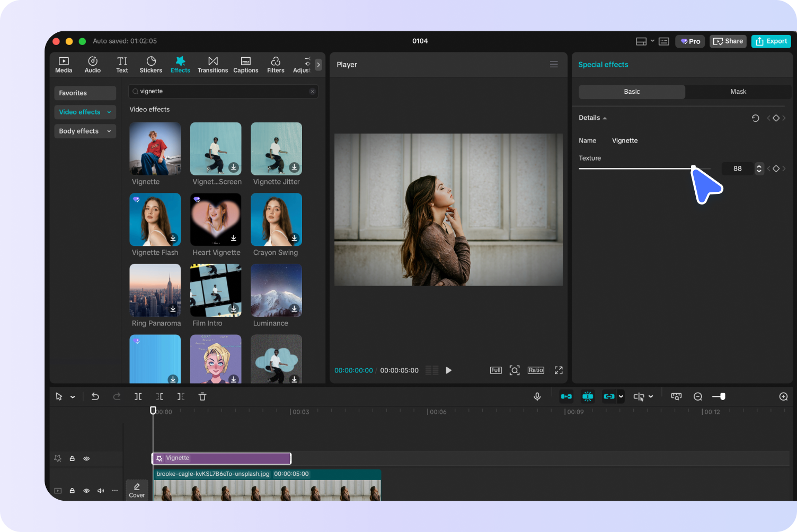Select the split clip tool

click(138, 396)
